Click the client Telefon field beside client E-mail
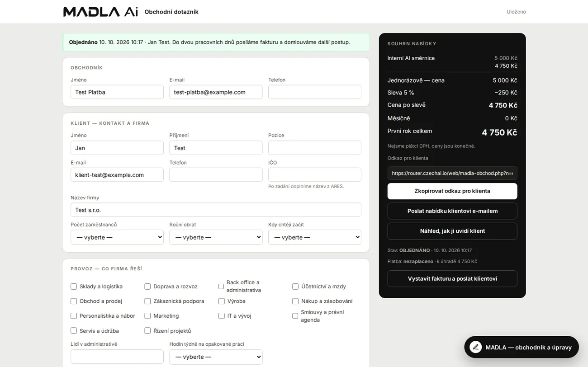The height and width of the screenshot is (367, 588). [216, 175]
